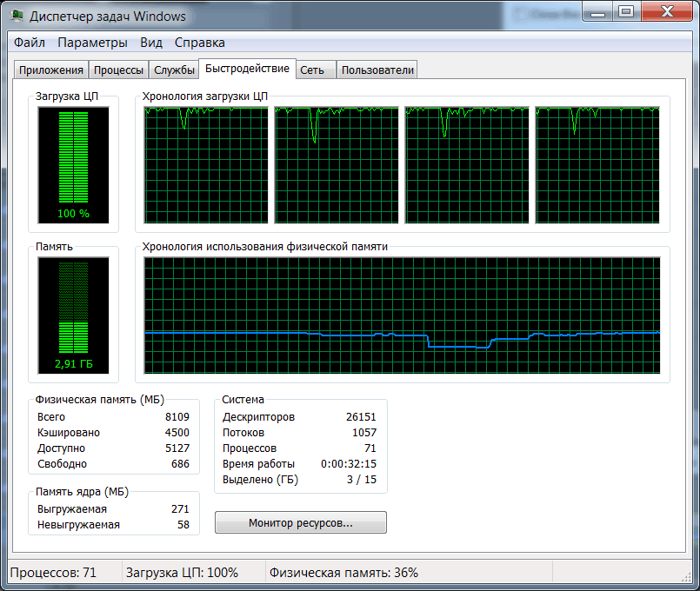Minimize the Task Manager window
Viewport: 700px width, 591px height.
[597, 12]
